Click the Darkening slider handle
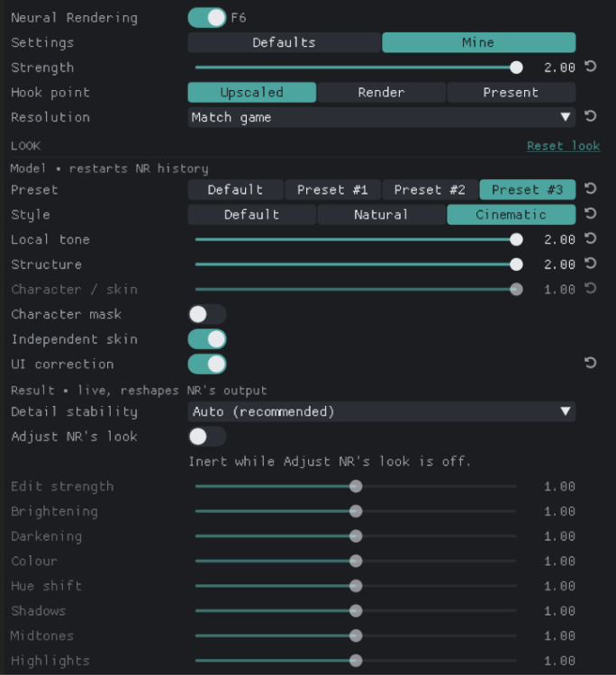The height and width of the screenshot is (675, 616). pos(356,536)
